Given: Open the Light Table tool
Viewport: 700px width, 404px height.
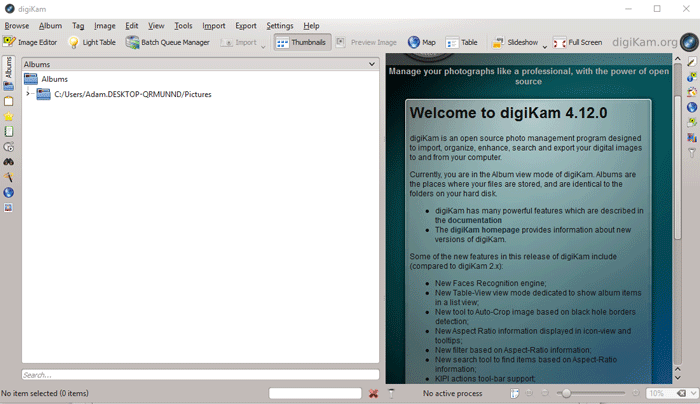Looking at the screenshot, I should [92, 42].
